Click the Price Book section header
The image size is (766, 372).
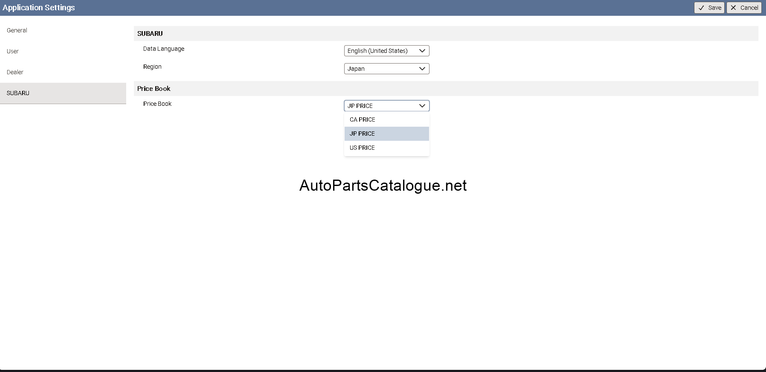pyautogui.click(x=446, y=88)
